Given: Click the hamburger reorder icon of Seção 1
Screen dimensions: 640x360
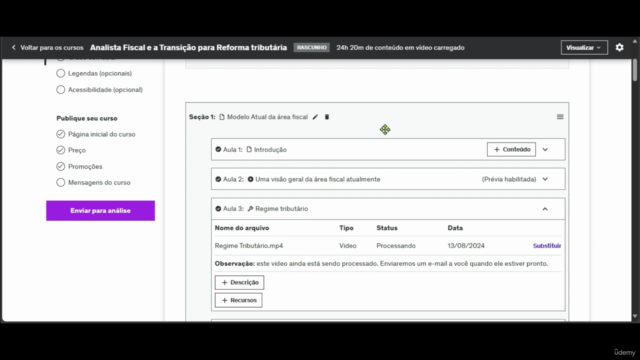Looking at the screenshot, I should [560, 117].
